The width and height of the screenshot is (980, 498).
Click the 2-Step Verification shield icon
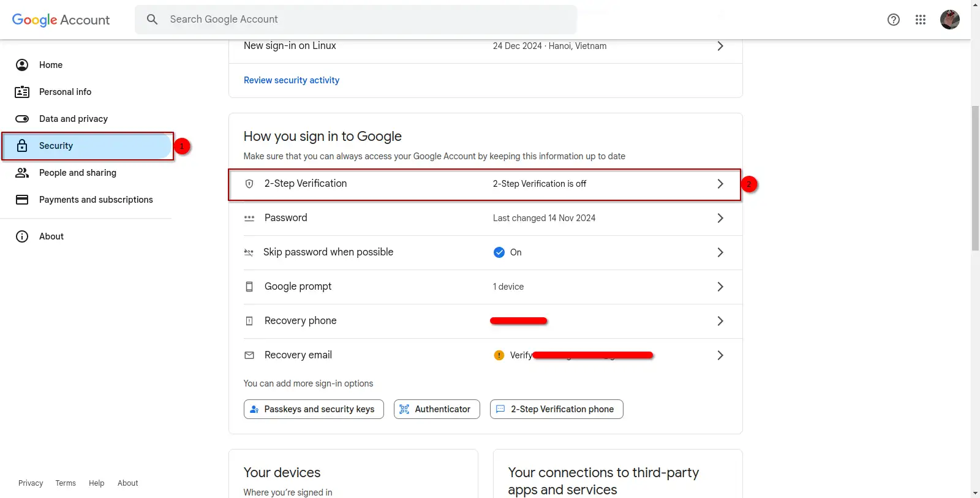click(249, 184)
